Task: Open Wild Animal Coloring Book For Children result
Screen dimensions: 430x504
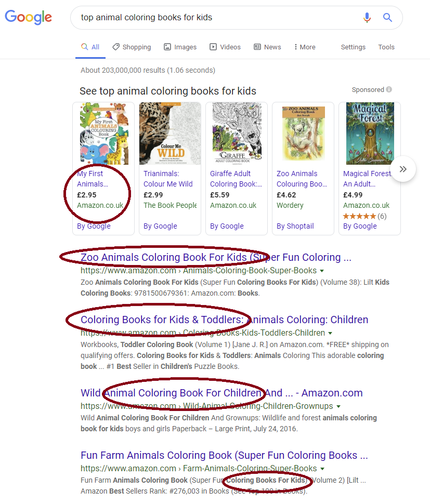Action: click(221, 393)
